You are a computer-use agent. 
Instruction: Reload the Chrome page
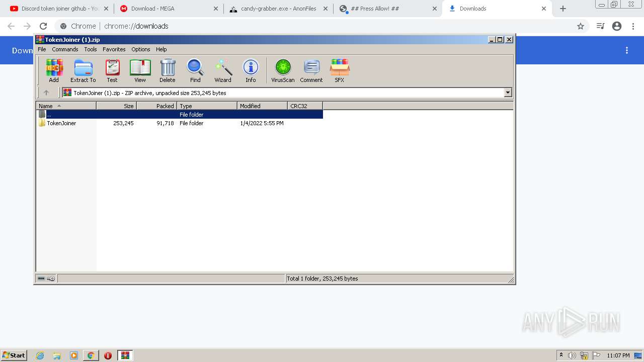[43, 26]
